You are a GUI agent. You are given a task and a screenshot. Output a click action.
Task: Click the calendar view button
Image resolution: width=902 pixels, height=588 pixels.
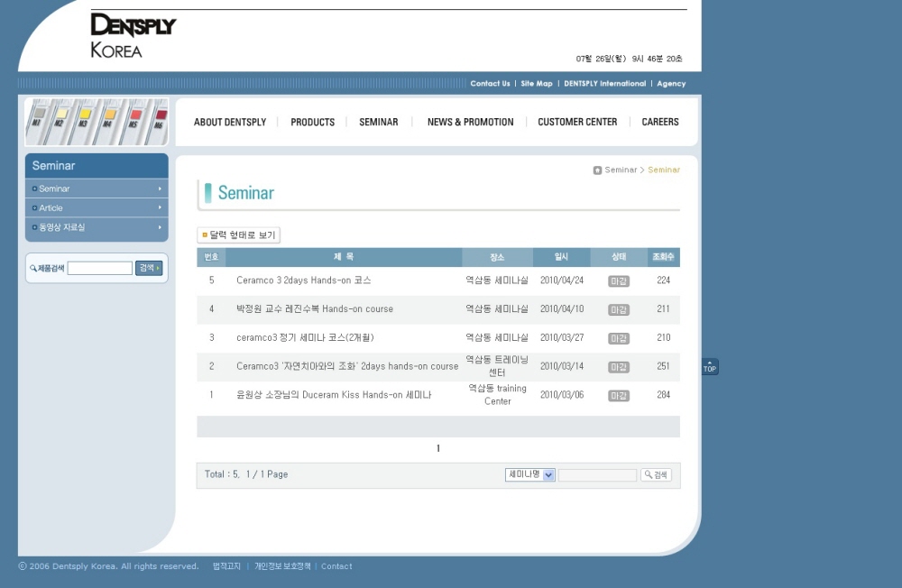click(239, 234)
